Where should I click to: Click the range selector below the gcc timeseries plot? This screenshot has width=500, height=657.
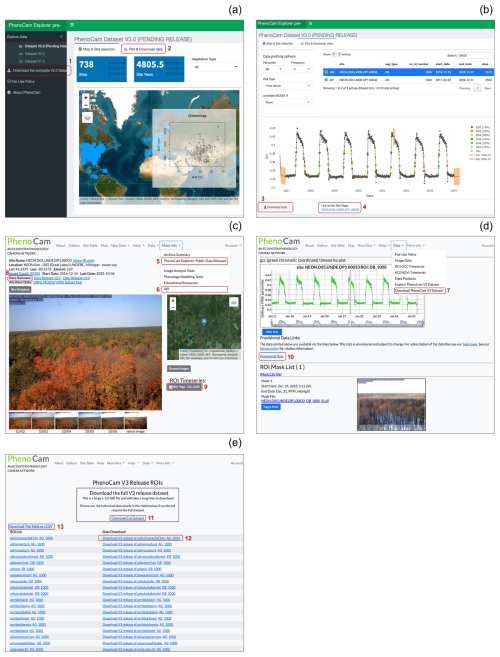point(347,323)
